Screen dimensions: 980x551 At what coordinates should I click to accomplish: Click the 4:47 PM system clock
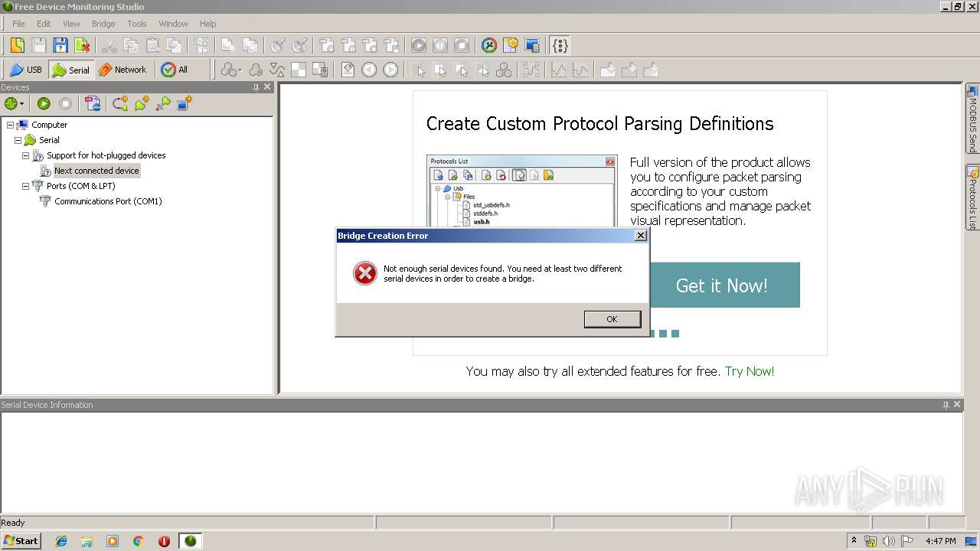(940, 541)
